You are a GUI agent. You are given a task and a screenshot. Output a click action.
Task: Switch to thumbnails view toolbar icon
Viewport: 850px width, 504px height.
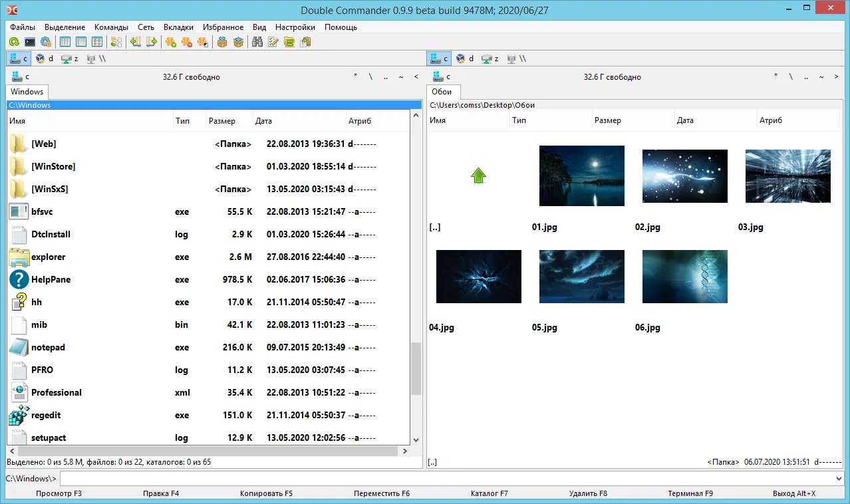click(x=97, y=42)
